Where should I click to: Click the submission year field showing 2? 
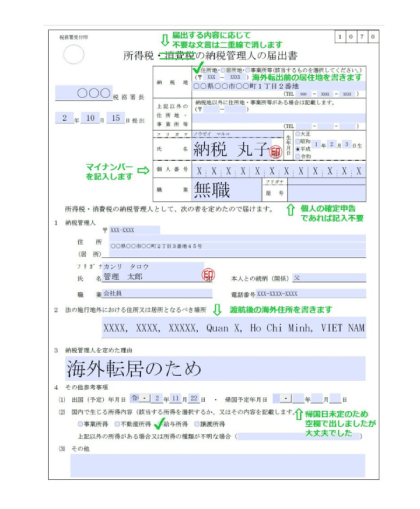[64, 118]
